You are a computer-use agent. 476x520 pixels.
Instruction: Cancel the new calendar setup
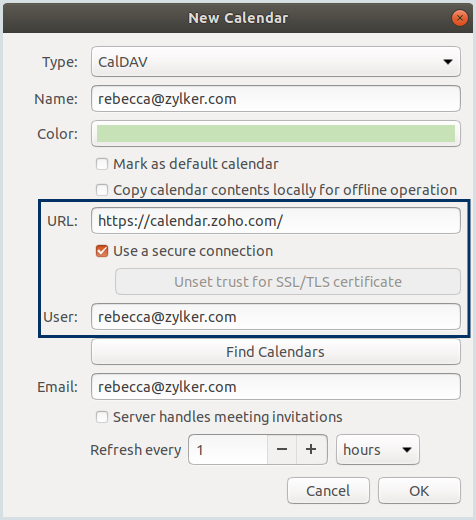click(x=328, y=491)
